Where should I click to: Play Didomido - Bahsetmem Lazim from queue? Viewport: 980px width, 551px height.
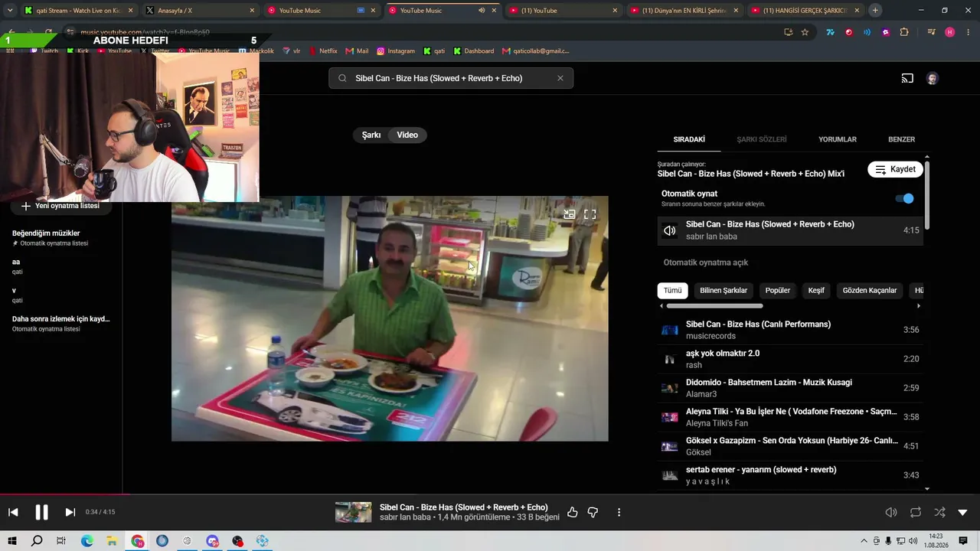pyautogui.click(x=790, y=388)
